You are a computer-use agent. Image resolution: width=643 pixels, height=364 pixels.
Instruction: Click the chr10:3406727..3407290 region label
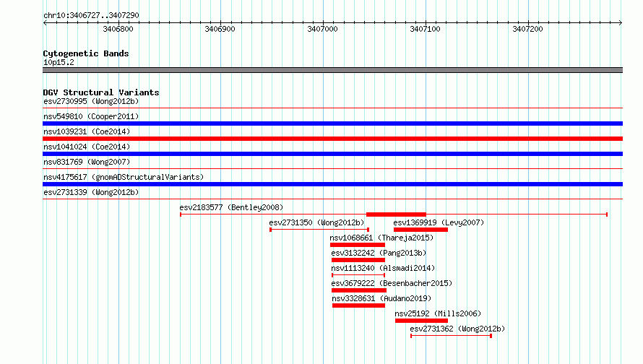pos(91,15)
